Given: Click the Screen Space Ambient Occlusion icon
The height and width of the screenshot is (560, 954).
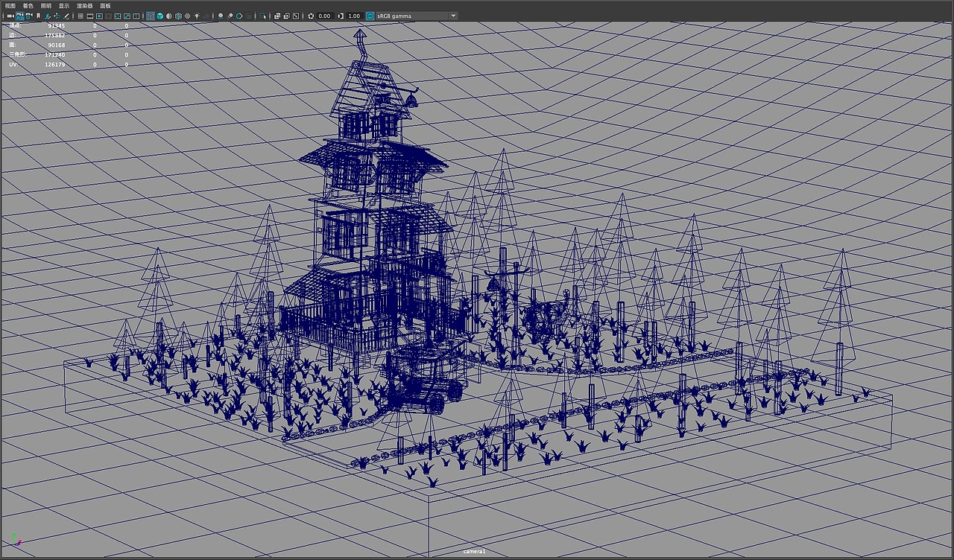Looking at the screenshot, I should [221, 16].
